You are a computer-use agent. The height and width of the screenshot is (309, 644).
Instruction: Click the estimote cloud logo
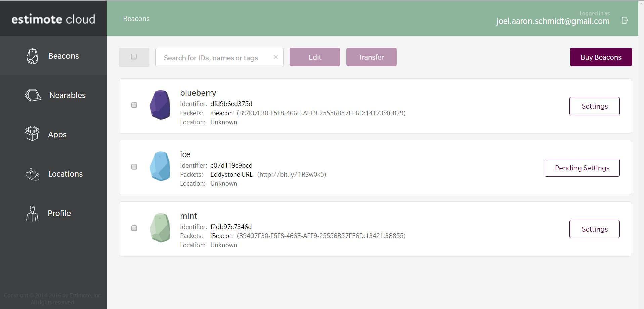[53, 19]
